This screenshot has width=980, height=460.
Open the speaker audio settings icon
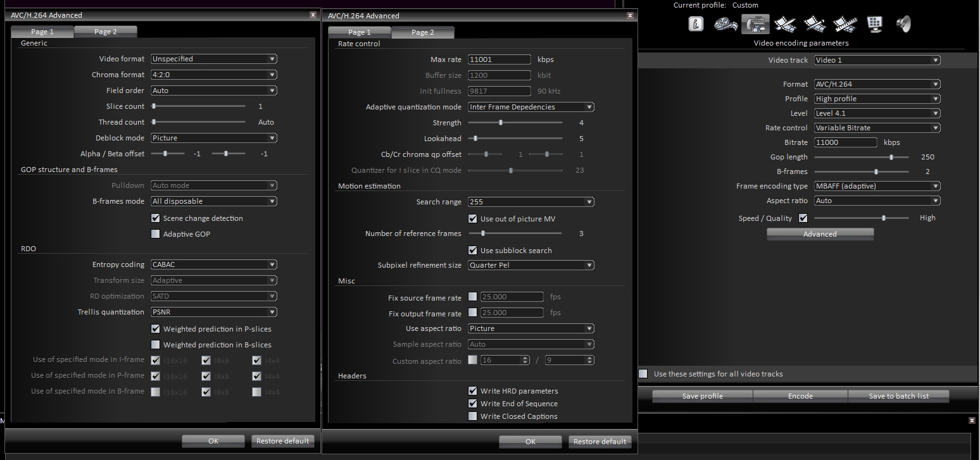[x=904, y=24]
